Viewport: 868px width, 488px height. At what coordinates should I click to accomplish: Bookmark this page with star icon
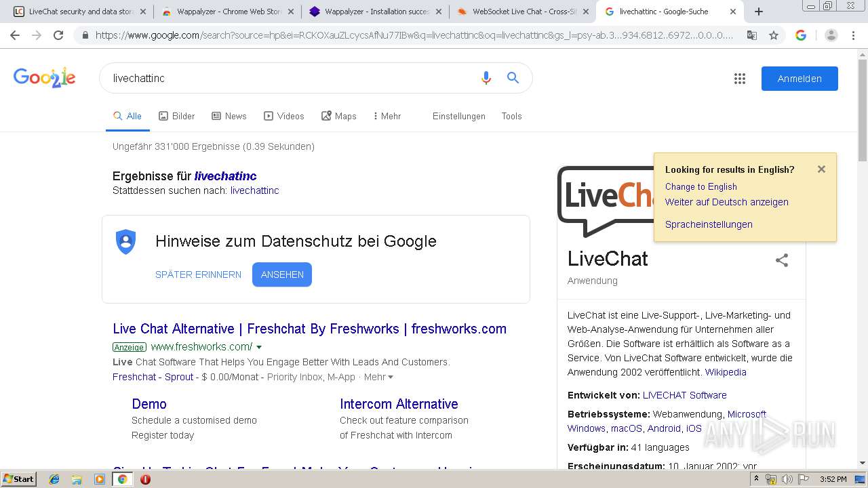click(774, 35)
